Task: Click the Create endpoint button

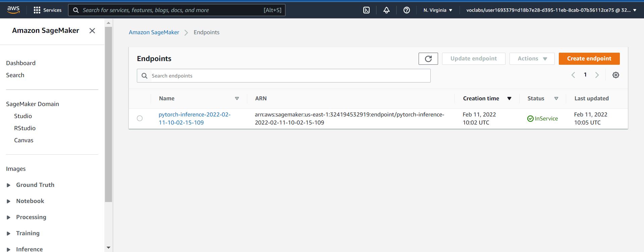Action: point(589,59)
